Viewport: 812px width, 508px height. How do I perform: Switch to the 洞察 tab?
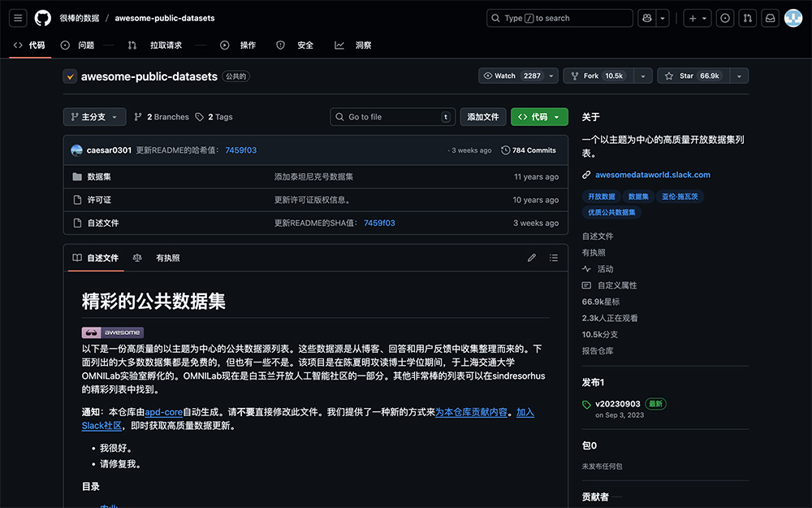click(353, 45)
